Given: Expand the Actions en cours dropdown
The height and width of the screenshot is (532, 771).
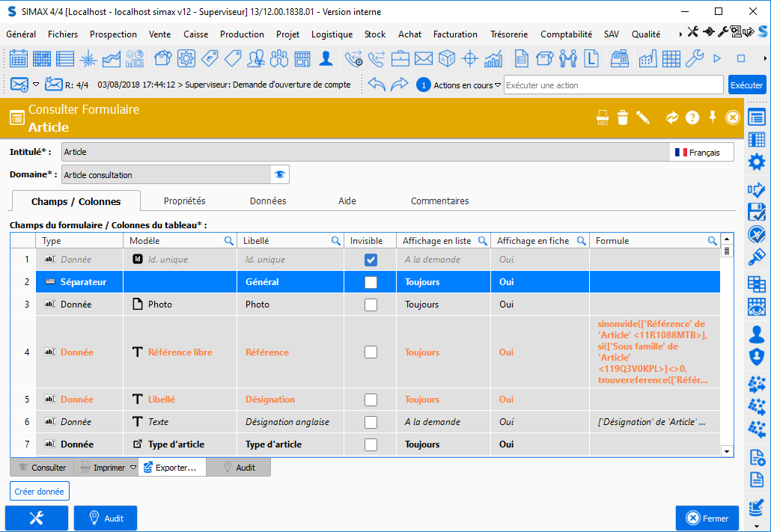Looking at the screenshot, I should pyautogui.click(x=498, y=85).
